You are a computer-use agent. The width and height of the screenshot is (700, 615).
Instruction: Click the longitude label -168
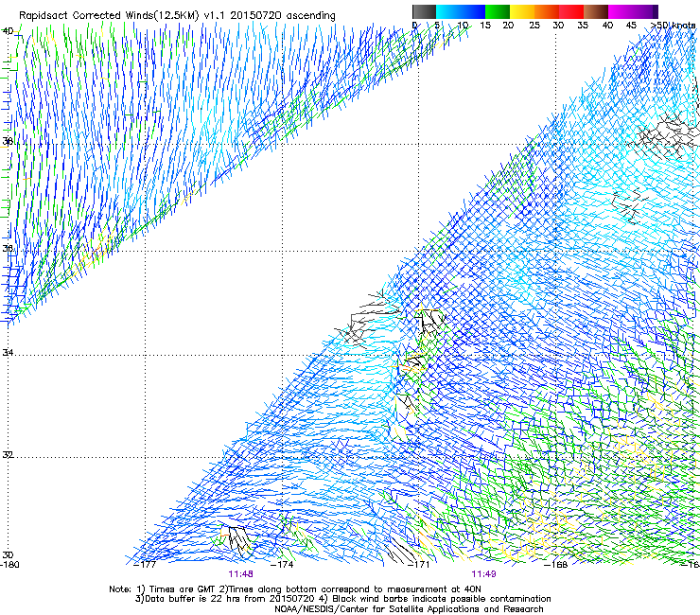555,565
